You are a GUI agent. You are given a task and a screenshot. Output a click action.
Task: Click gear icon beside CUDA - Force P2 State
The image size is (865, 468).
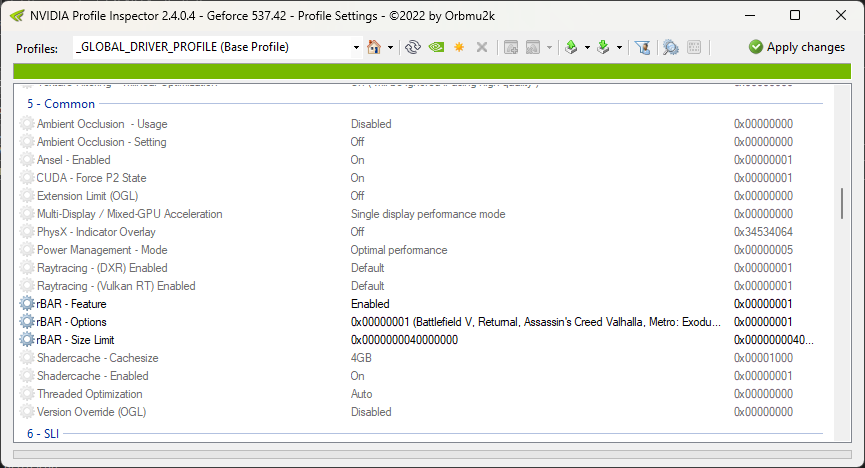coord(27,178)
